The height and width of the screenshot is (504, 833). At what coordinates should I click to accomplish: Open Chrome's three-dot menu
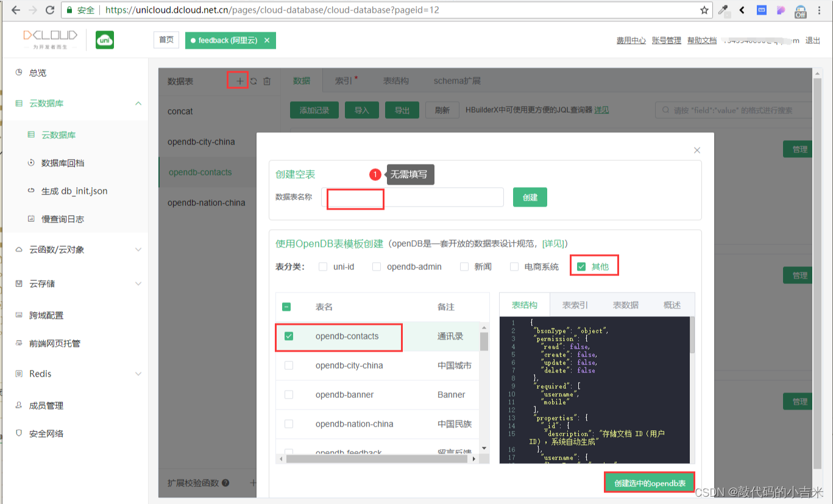click(821, 10)
